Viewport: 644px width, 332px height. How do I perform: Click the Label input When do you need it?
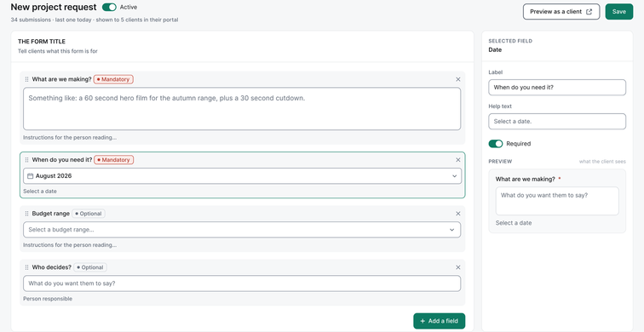pos(557,88)
